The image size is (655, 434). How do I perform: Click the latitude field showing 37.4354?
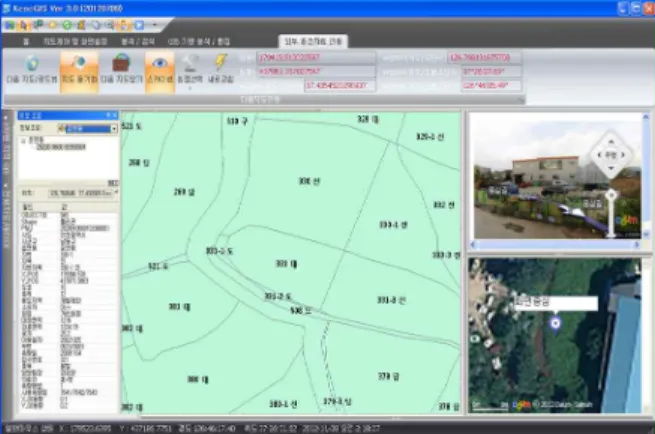(340, 86)
